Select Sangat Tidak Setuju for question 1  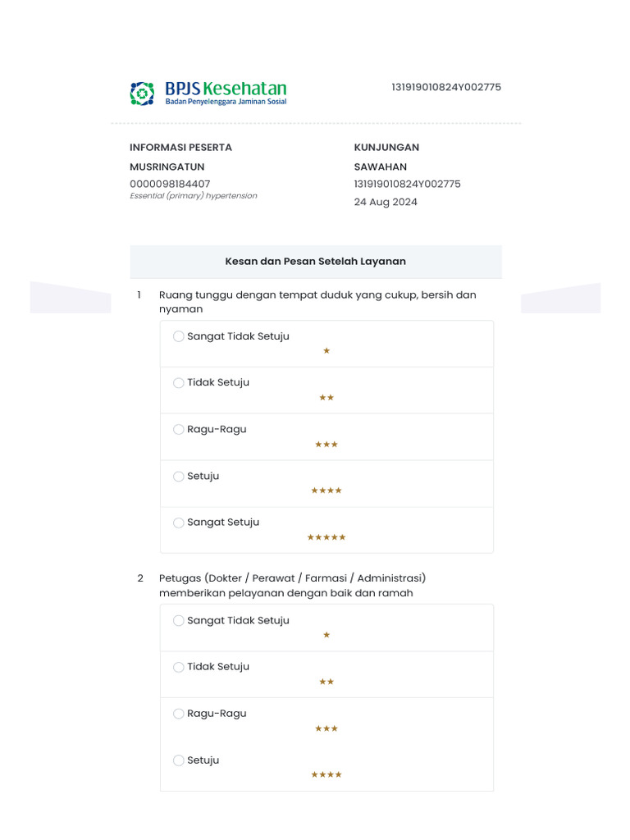coord(179,336)
